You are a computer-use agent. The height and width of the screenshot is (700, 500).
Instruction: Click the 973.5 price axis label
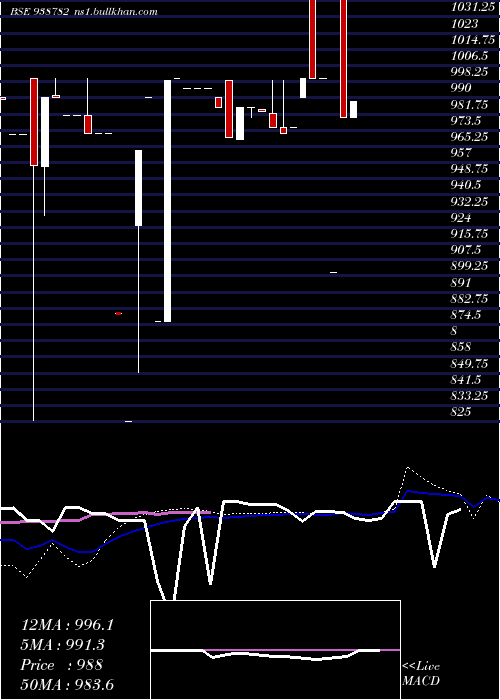(466, 121)
